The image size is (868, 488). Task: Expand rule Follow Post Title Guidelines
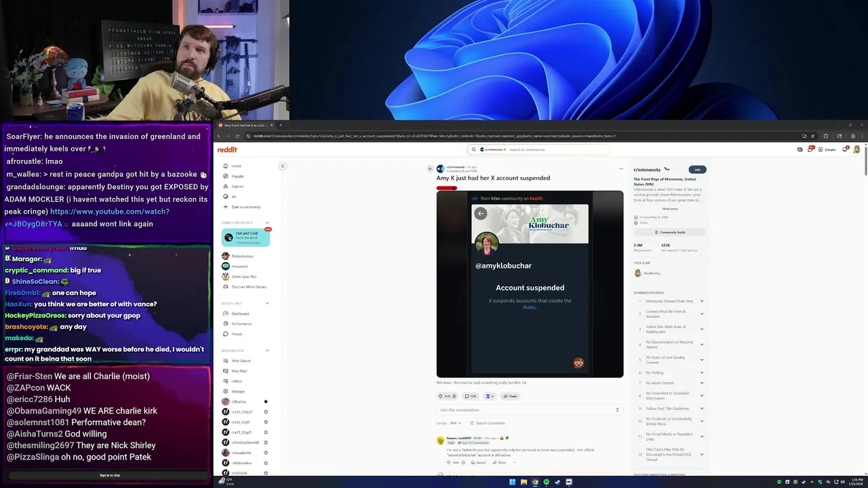(x=702, y=409)
